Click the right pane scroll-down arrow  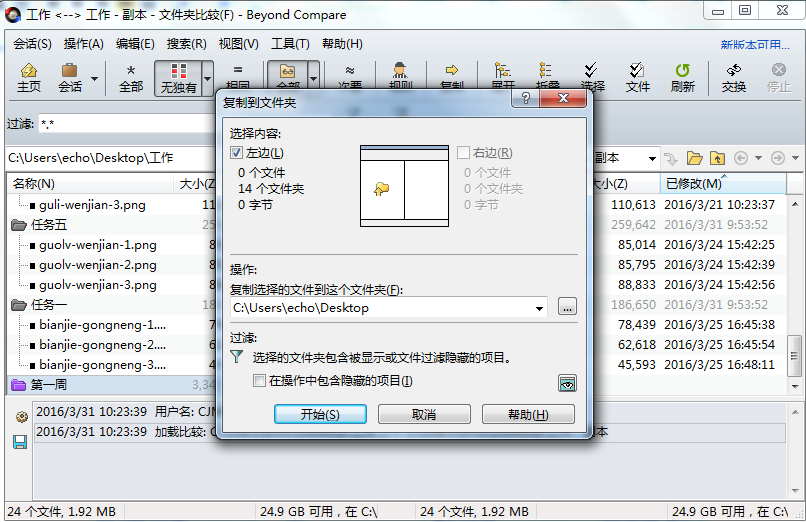795,386
